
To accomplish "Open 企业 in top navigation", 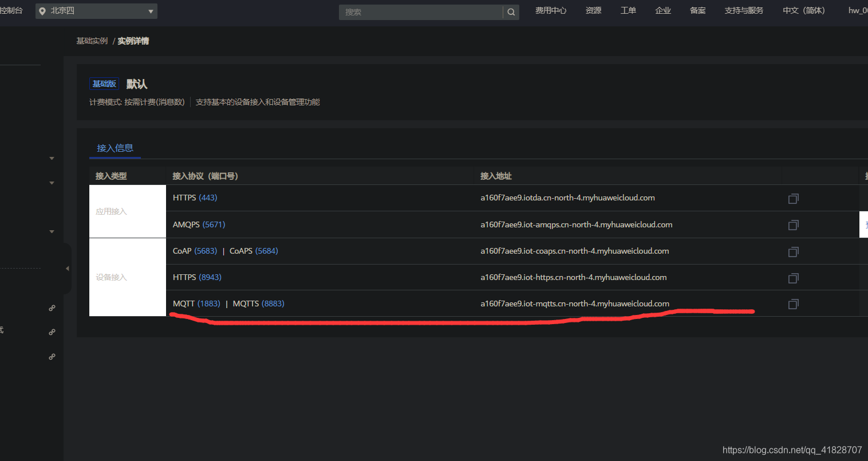I will (663, 11).
